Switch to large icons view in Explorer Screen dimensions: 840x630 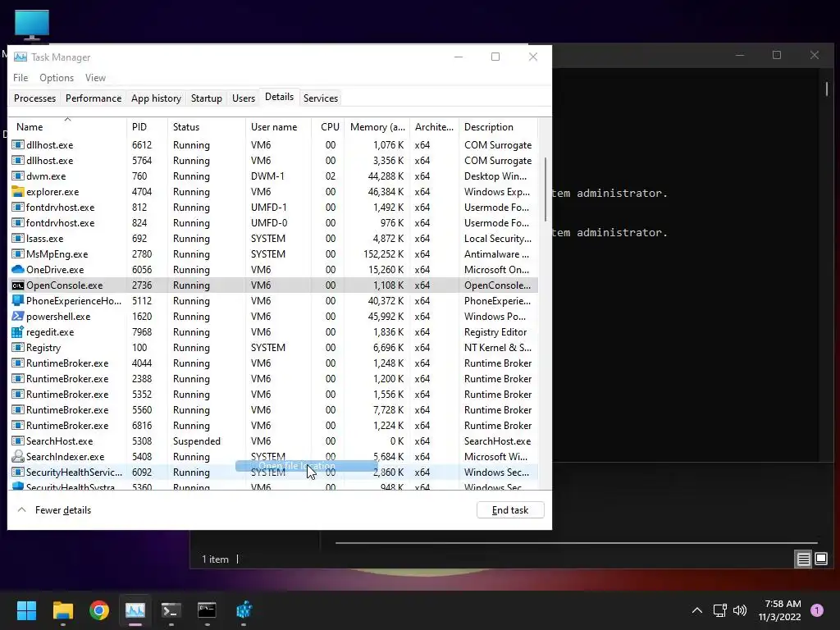[821, 559]
